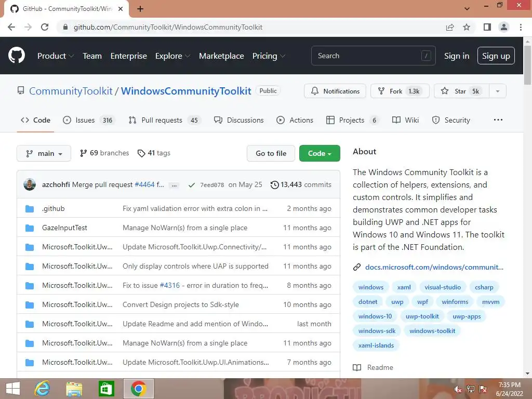532x399 pixels.
Task: Click the Sign in link
Action: pos(457,56)
